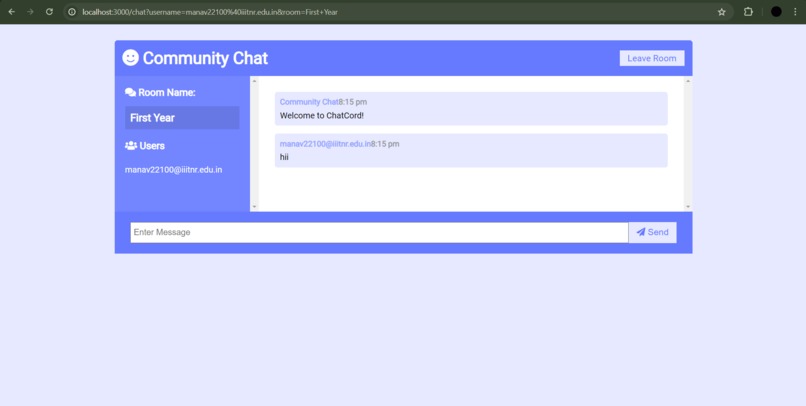Click the hii message text
The image size is (806, 406).
coord(284,157)
